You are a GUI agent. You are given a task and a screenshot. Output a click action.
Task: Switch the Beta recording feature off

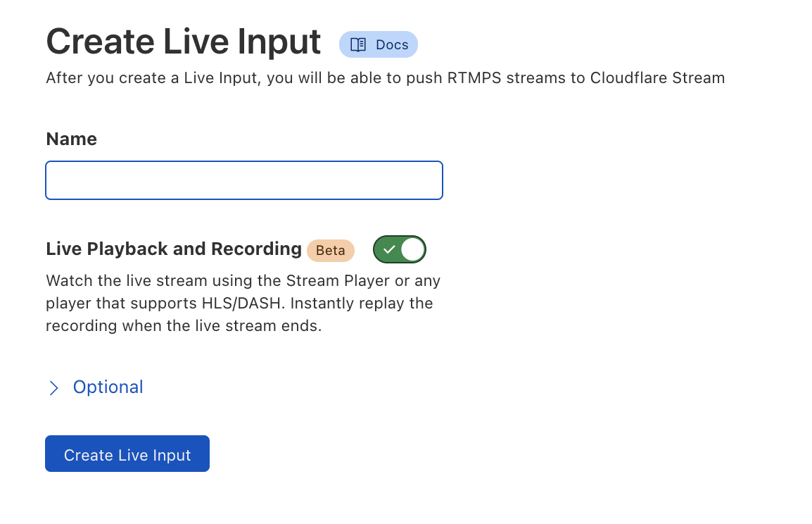pyautogui.click(x=399, y=249)
